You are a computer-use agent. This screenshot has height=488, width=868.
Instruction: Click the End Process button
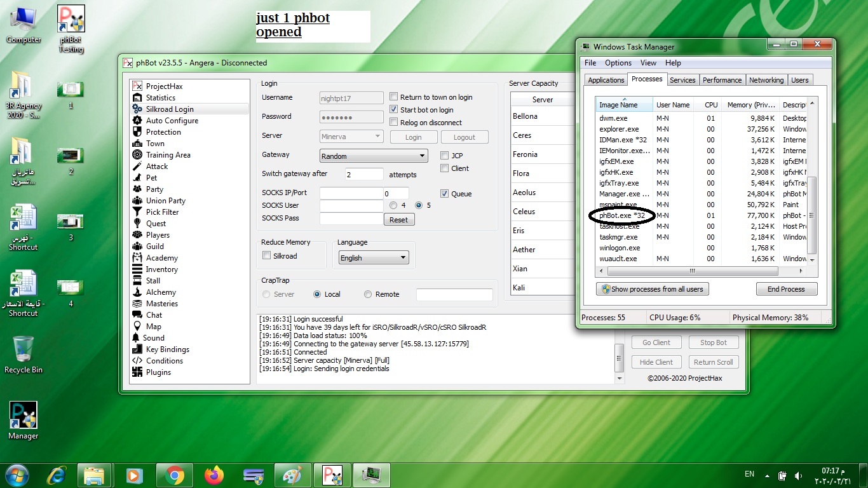pos(786,289)
